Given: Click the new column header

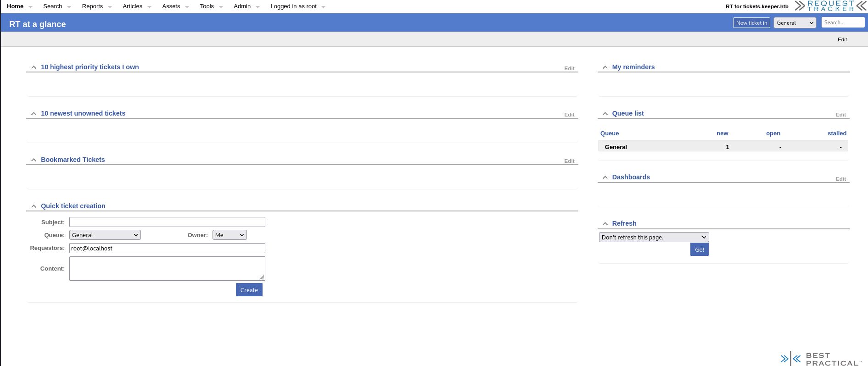Looking at the screenshot, I should point(722,133).
